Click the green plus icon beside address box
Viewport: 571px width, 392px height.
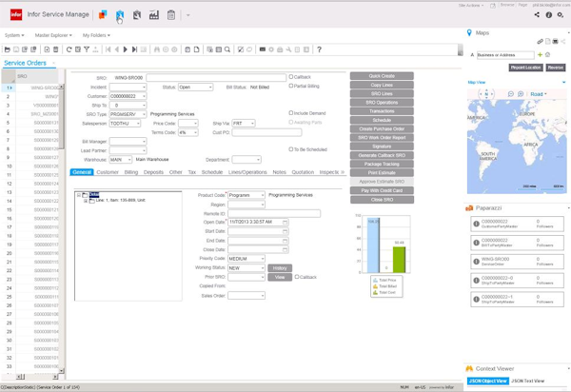pos(540,54)
